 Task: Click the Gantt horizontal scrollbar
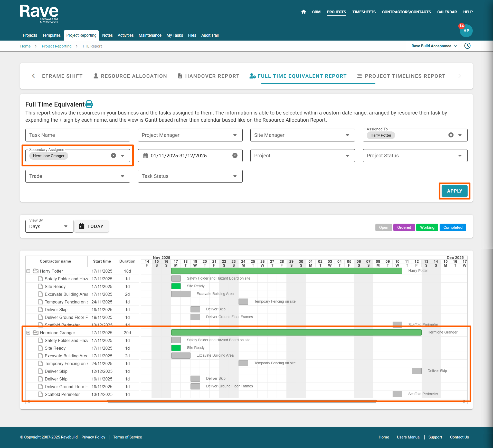click(241, 401)
